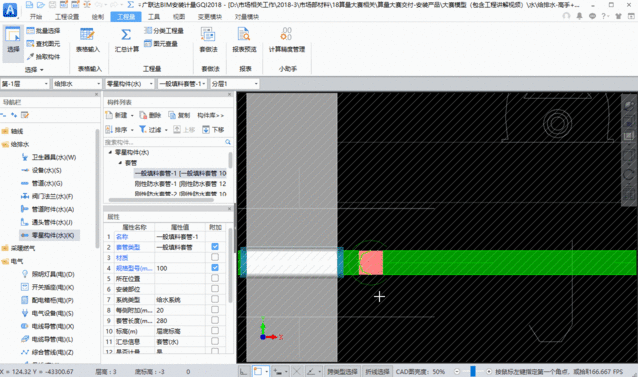Open the 表格输入 tool

(x=87, y=40)
